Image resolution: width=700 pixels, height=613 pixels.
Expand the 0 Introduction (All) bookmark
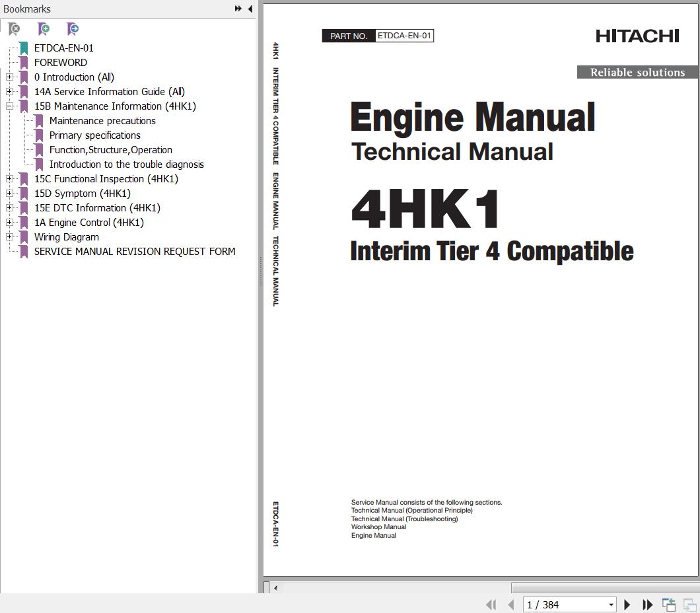pos(9,77)
